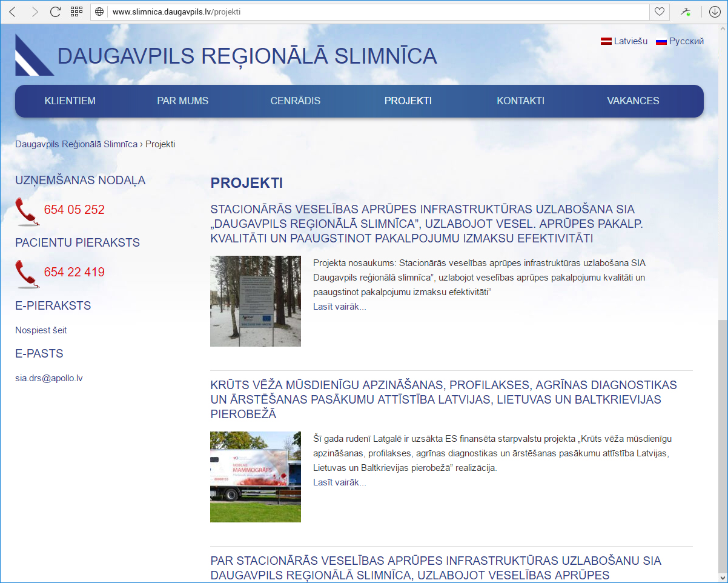Viewport: 728px width, 583px height.
Task: Click the sia.drs@apollo.lv email link
Action: coord(49,378)
